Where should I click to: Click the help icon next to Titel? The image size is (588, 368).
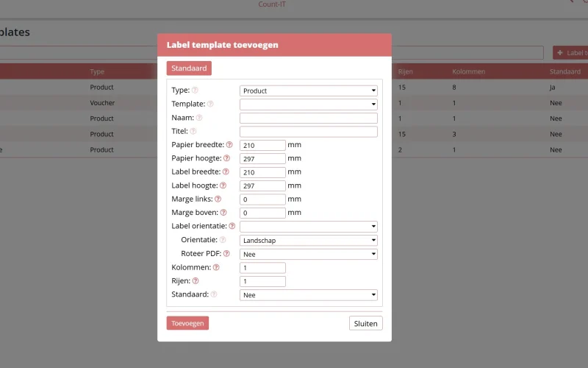click(193, 131)
